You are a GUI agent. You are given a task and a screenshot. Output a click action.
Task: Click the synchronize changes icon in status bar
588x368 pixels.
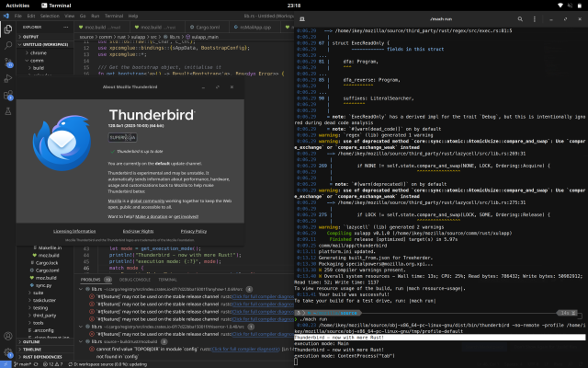tap(36, 364)
